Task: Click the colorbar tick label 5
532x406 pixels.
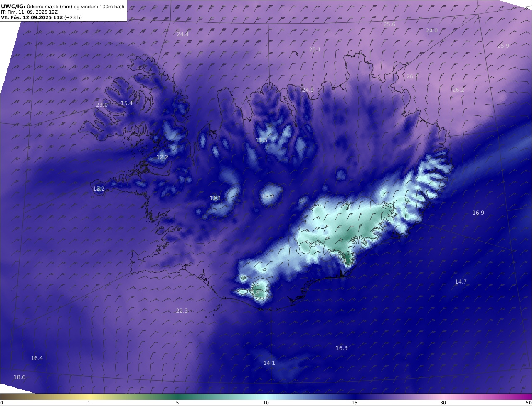Action: click(177, 403)
